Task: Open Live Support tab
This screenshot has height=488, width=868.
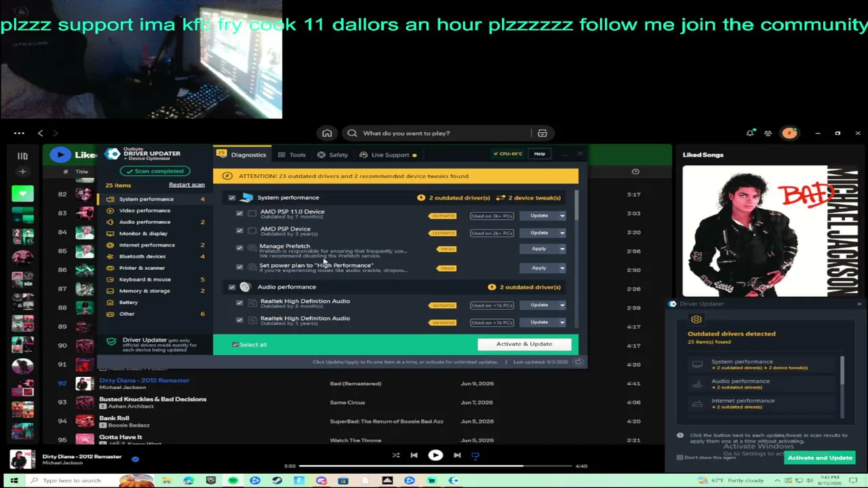Action: (x=387, y=155)
